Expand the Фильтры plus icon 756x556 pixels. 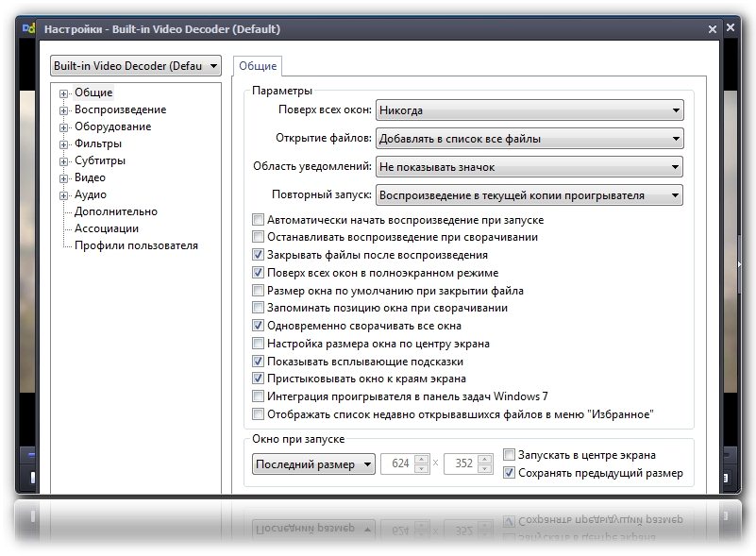64,144
